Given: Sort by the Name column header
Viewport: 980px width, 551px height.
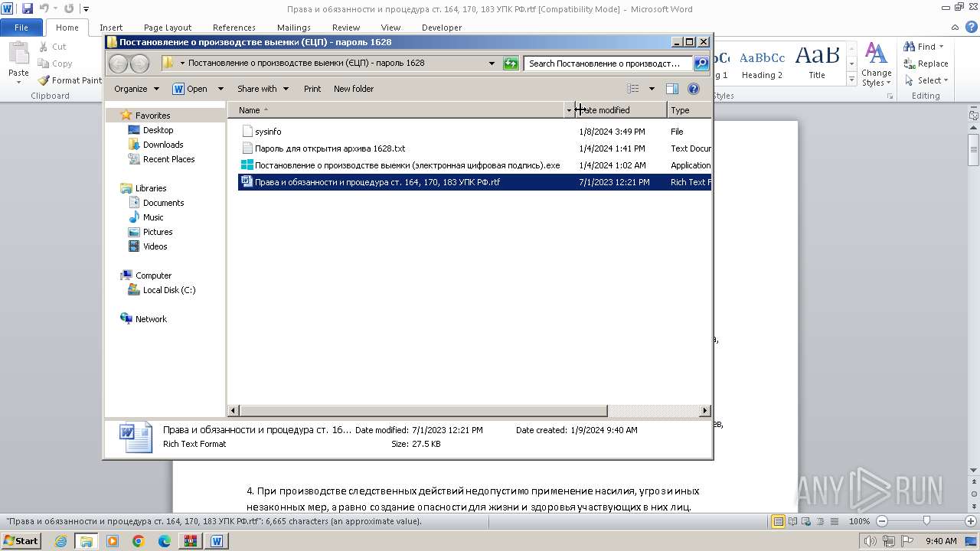Looking at the screenshot, I should 400,110.
